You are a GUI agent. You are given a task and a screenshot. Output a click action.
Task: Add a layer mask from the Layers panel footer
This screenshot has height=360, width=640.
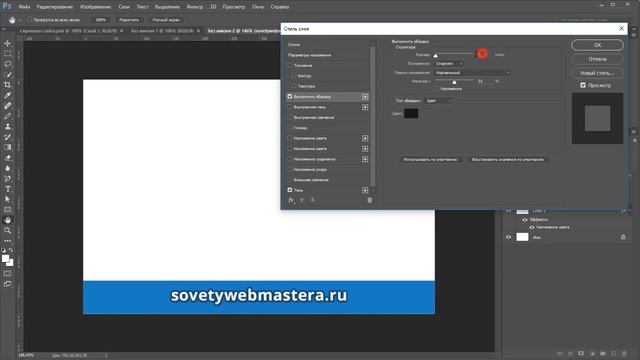point(581,353)
